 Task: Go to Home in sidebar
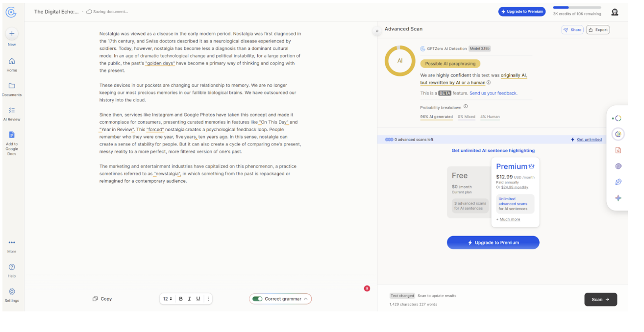tap(12, 64)
